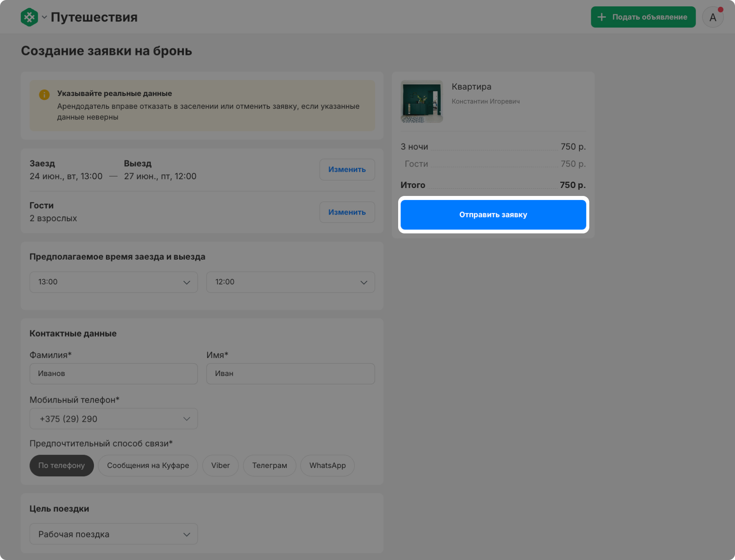735x560 pixels.
Task: Select WhatsApp as contact method
Action: click(327, 466)
